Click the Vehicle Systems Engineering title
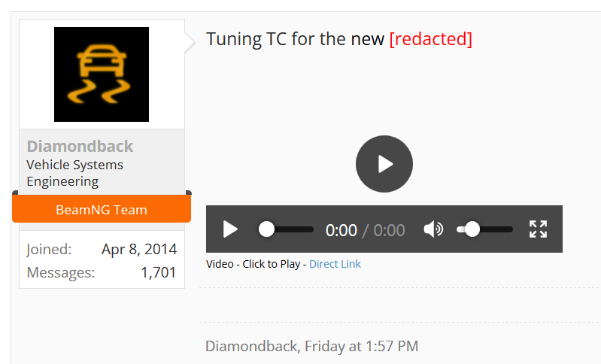The height and width of the screenshot is (364, 601). pyautogui.click(x=74, y=173)
